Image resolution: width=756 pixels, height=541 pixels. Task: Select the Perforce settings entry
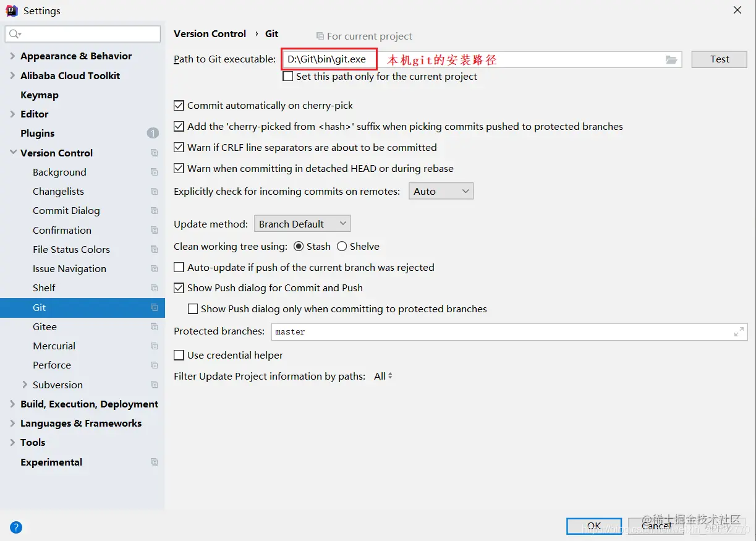52,365
